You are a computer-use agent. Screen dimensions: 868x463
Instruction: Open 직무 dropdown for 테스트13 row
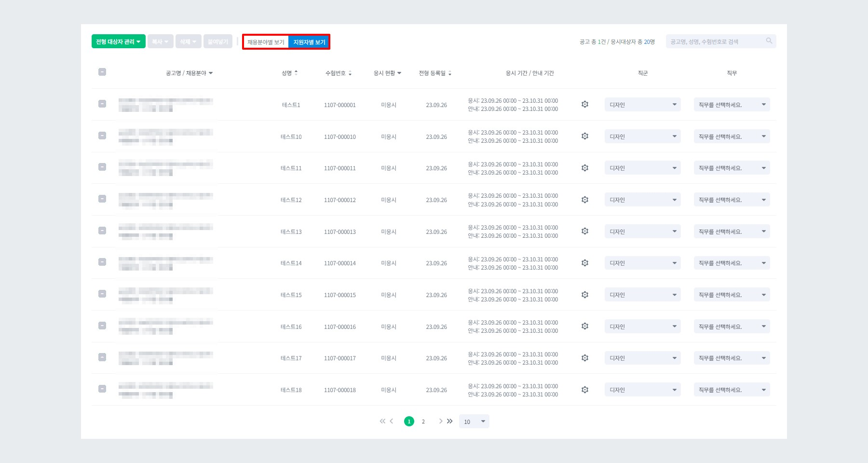point(732,231)
